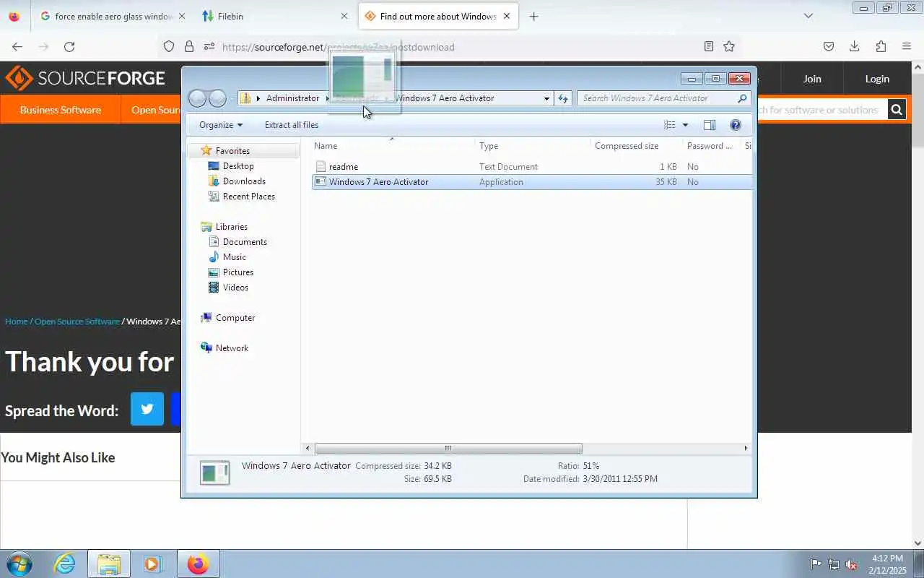The image size is (924, 578).
Task: Follow Home breadcrumb link
Action: pyautogui.click(x=17, y=321)
